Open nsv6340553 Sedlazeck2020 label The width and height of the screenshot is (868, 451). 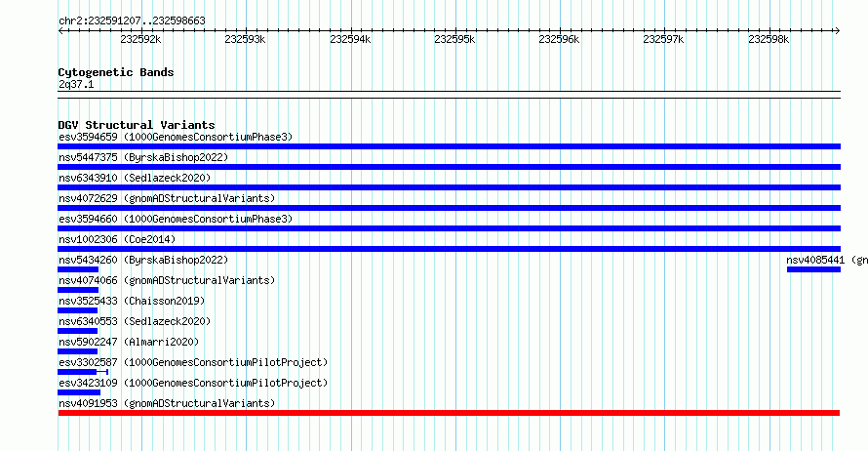tap(135, 321)
